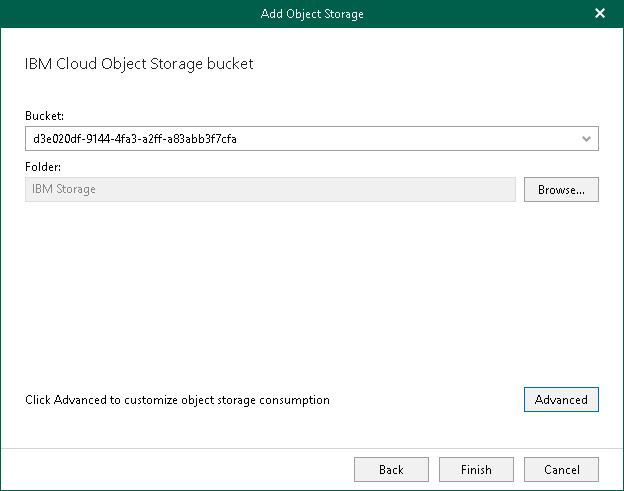The image size is (624, 491).
Task: Click the gray footer area left of Back
Action: coord(170,469)
